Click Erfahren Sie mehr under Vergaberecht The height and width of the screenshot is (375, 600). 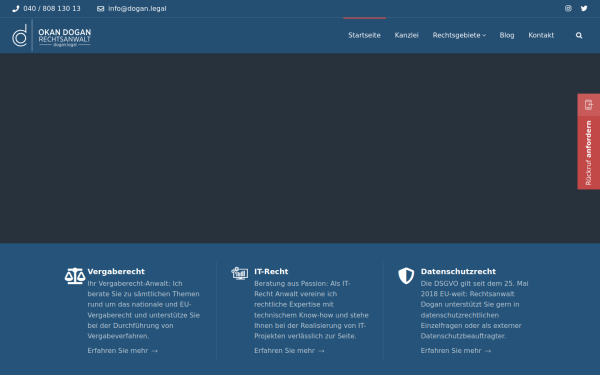click(122, 351)
